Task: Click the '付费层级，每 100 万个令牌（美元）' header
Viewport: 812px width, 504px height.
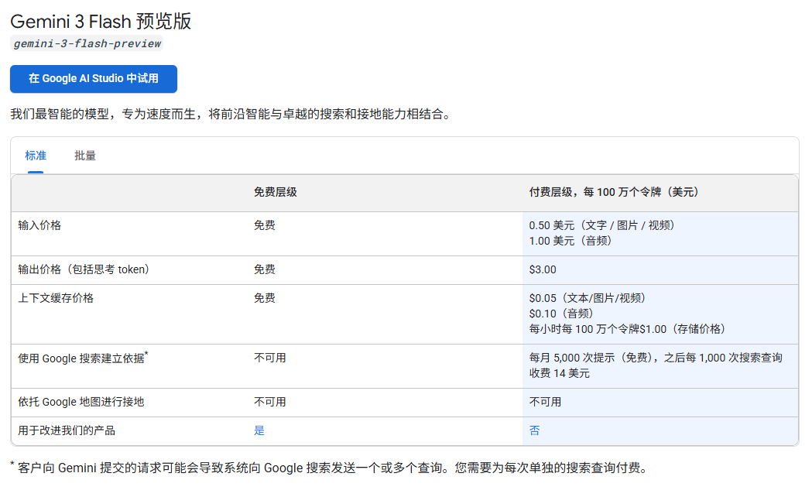Action: 616,192
